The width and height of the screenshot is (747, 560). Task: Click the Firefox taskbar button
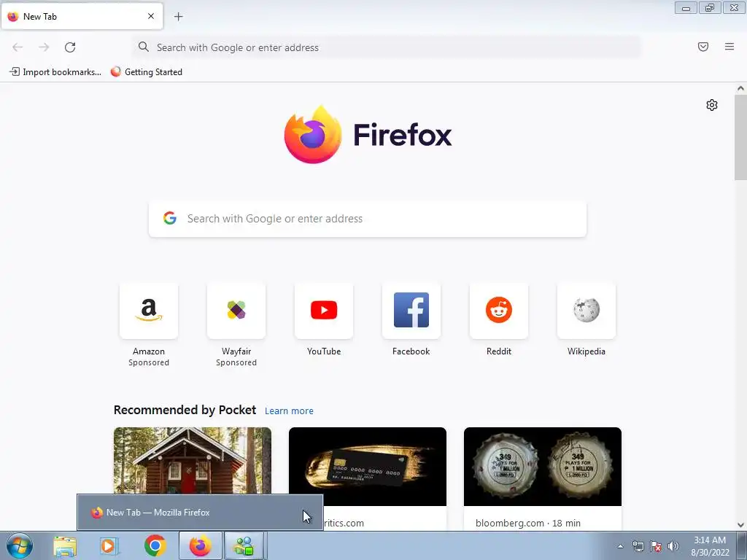pyautogui.click(x=200, y=545)
